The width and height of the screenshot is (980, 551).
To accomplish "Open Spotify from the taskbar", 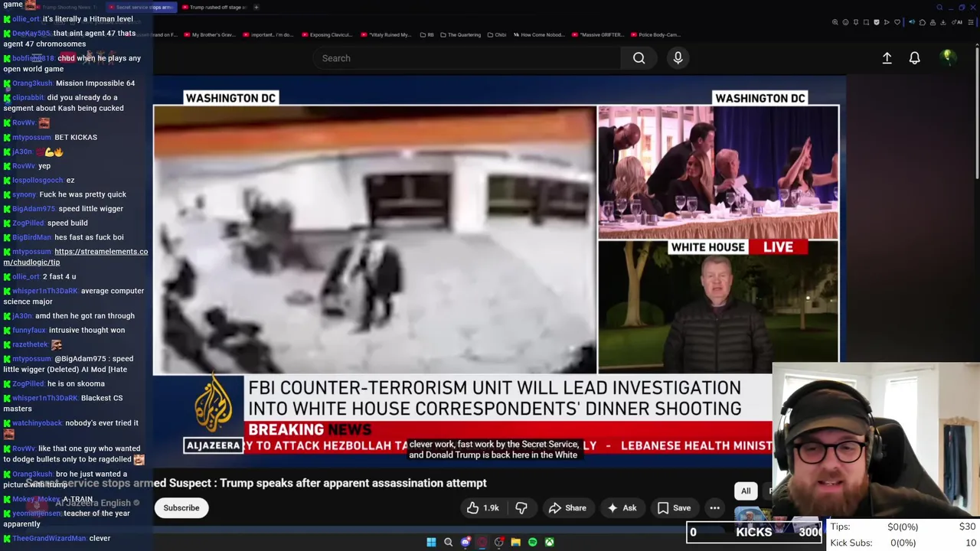I will click(532, 542).
